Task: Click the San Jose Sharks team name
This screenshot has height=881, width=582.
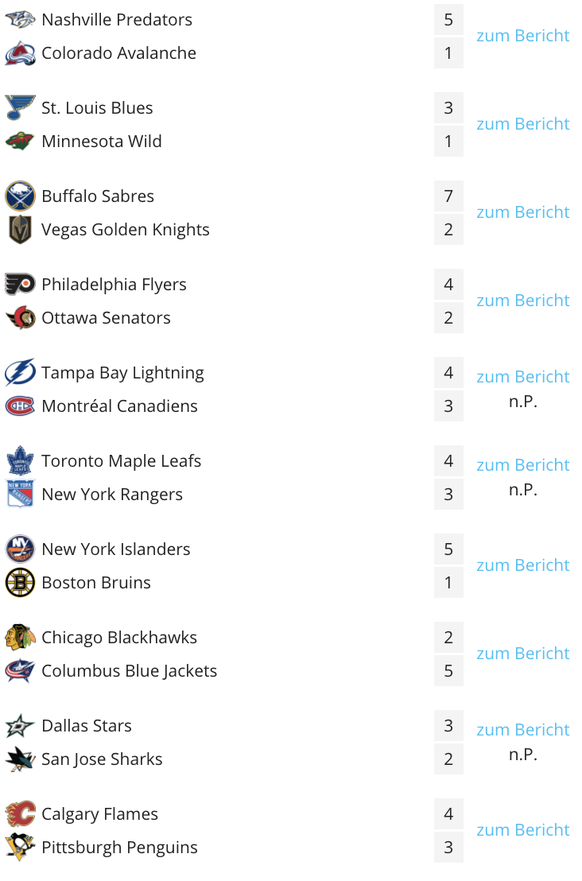Action: pos(102,759)
